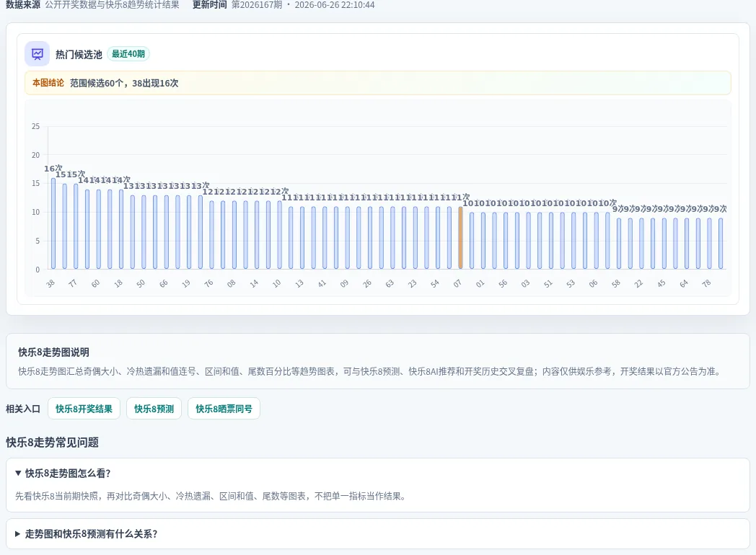Click the y-axis value 20
Screen dimensions: 756x555
pos(35,155)
